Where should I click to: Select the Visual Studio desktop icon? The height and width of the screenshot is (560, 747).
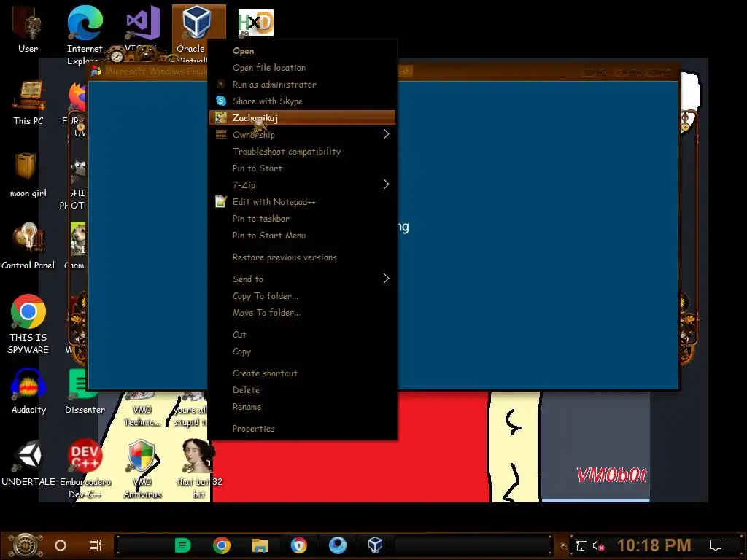click(x=142, y=28)
